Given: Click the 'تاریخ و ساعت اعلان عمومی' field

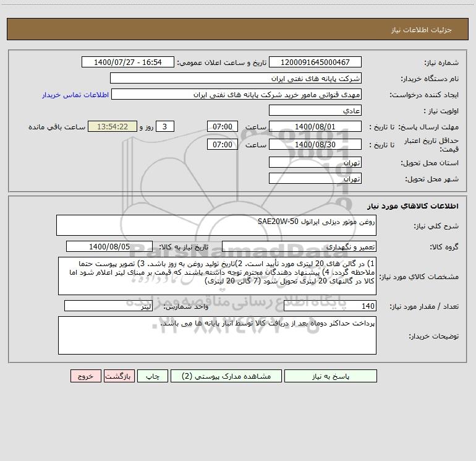Looking at the screenshot, I should (x=128, y=62).
